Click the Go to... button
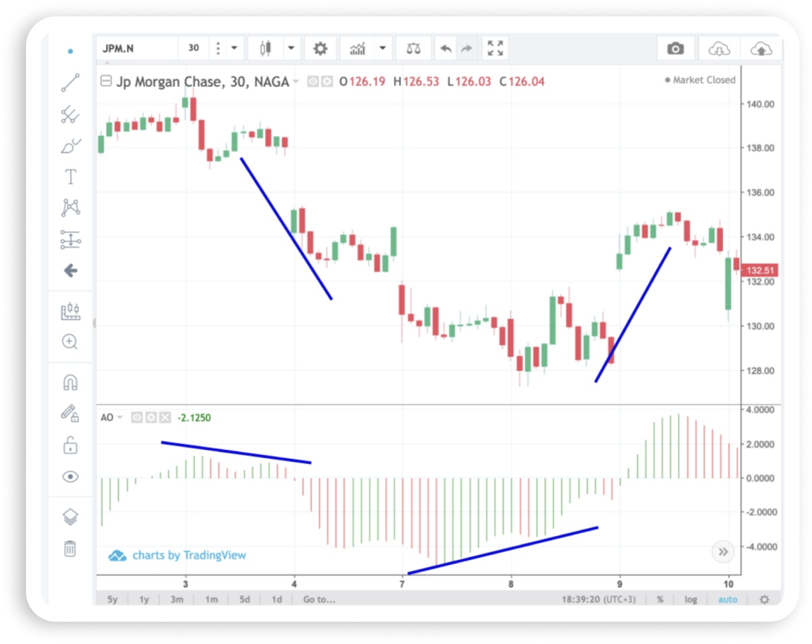 click(x=319, y=599)
